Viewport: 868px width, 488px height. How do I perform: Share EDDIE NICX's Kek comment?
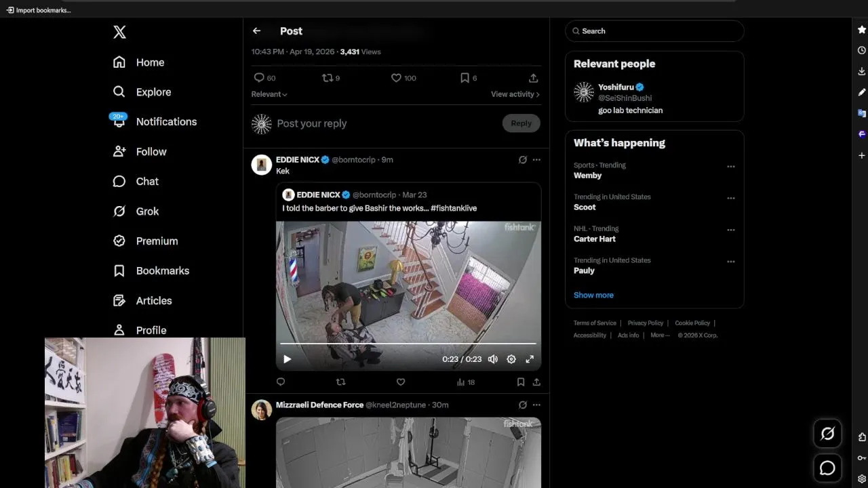536,382
